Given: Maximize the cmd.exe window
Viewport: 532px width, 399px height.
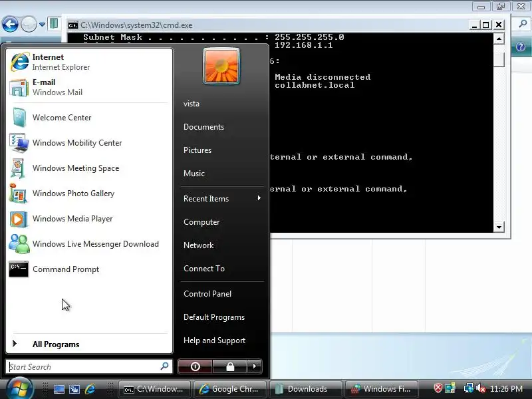Looking at the screenshot, I should [486, 25].
